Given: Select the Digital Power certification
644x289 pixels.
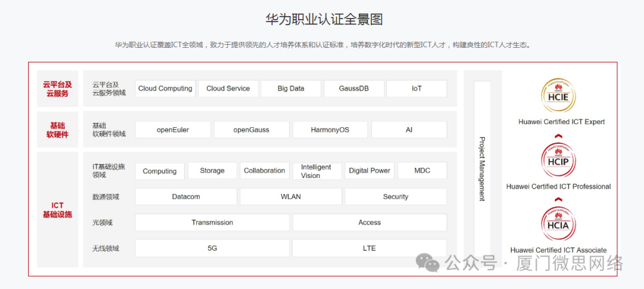Looking at the screenshot, I should (x=370, y=171).
